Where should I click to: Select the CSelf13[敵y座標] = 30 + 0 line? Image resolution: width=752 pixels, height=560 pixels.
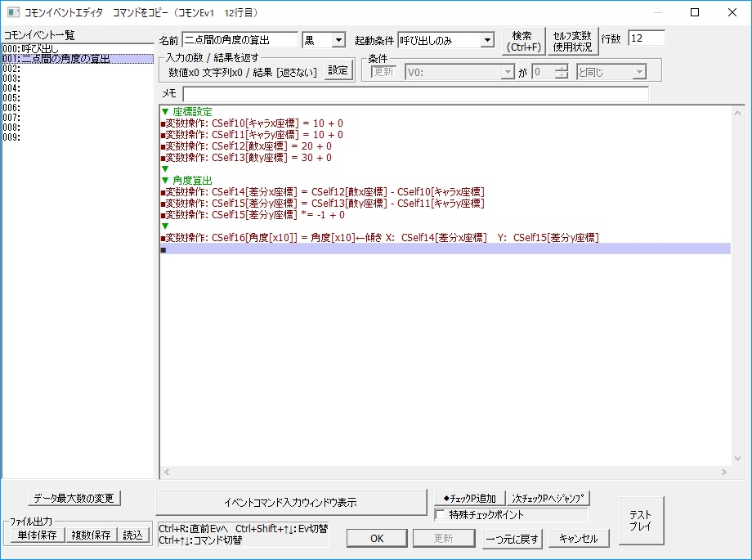pyautogui.click(x=445, y=158)
